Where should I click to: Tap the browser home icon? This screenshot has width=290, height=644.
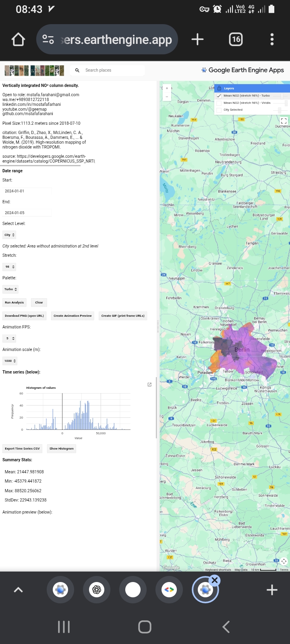tap(18, 39)
